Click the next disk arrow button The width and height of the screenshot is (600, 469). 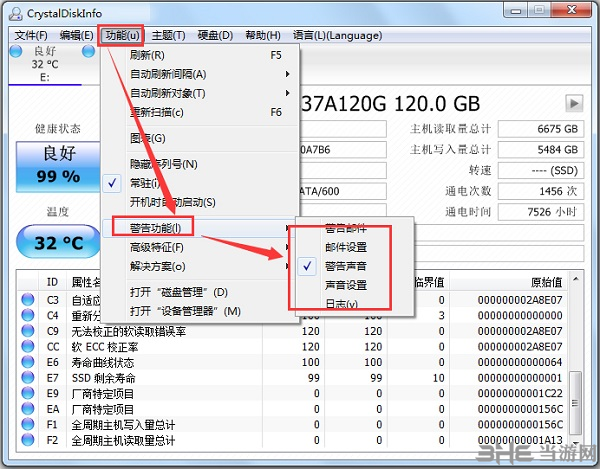[x=574, y=103]
